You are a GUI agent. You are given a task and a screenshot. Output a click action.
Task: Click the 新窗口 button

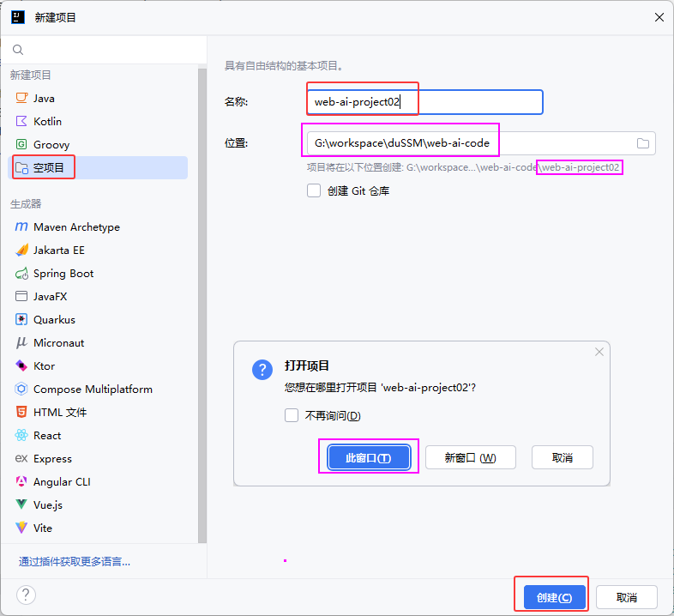tap(470, 458)
